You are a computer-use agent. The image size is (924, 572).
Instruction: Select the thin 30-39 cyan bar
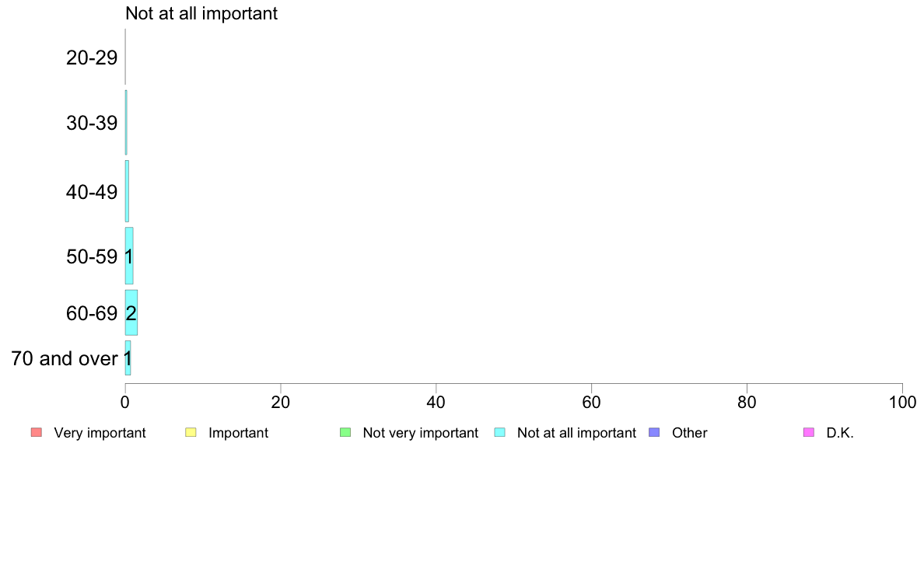pos(126,123)
